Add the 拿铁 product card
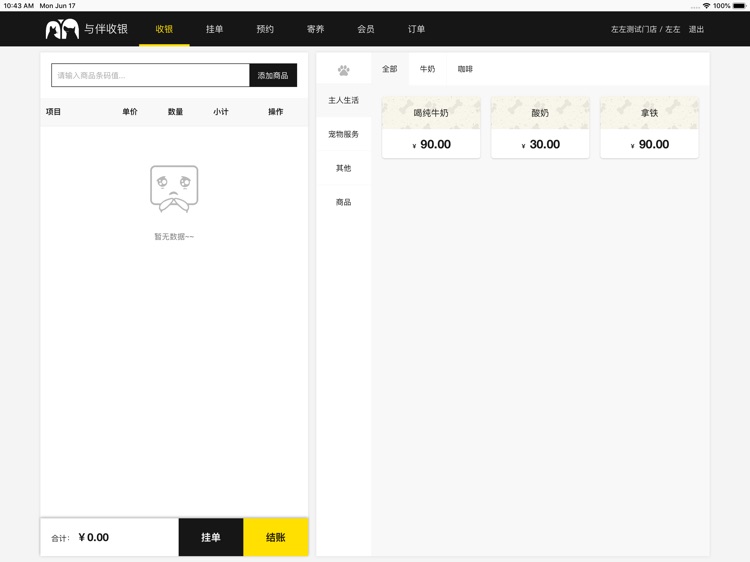 (x=650, y=127)
